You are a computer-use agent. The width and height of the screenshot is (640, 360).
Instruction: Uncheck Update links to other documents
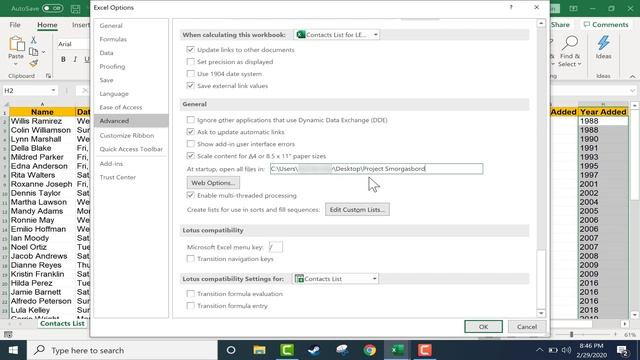(190, 49)
